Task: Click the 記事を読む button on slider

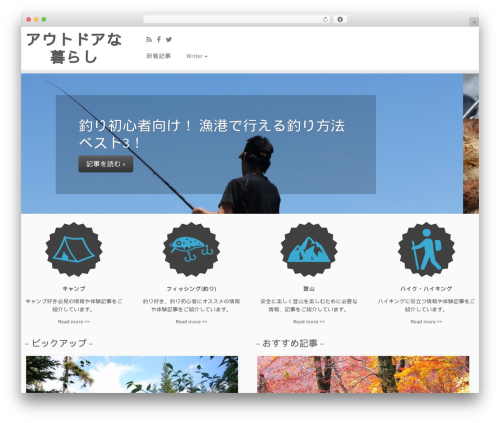Action: coord(106,164)
